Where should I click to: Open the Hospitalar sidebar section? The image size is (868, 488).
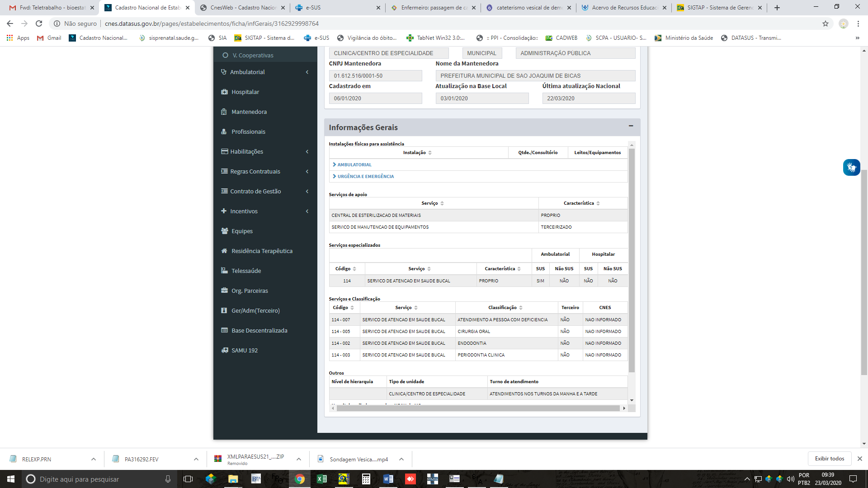245,92
